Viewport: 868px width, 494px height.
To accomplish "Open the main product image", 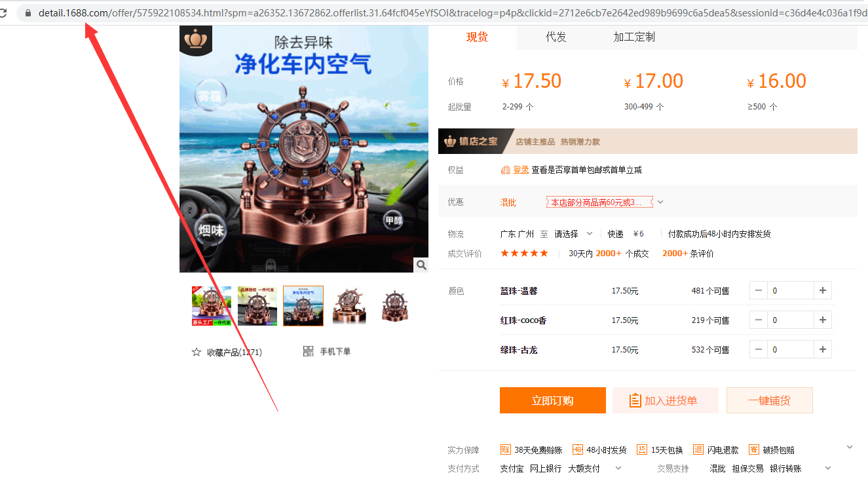I will tap(304, 149).
